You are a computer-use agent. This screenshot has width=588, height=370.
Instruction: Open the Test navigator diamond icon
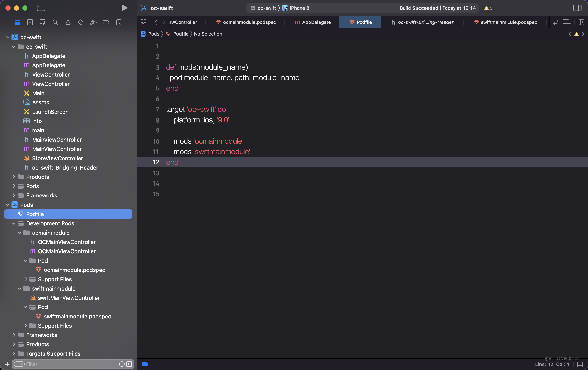(x=81, y=22)
